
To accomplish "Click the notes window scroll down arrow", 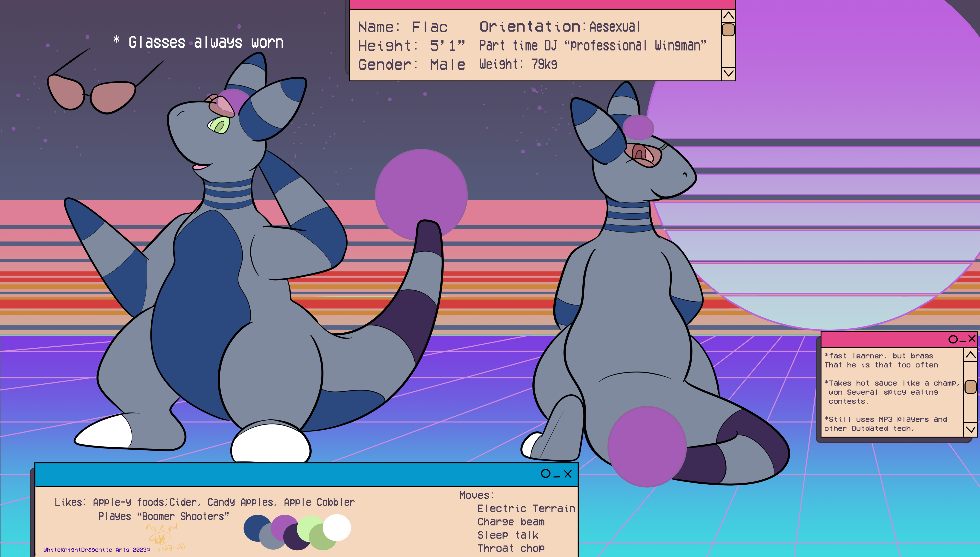I will (x=970, y=429).
